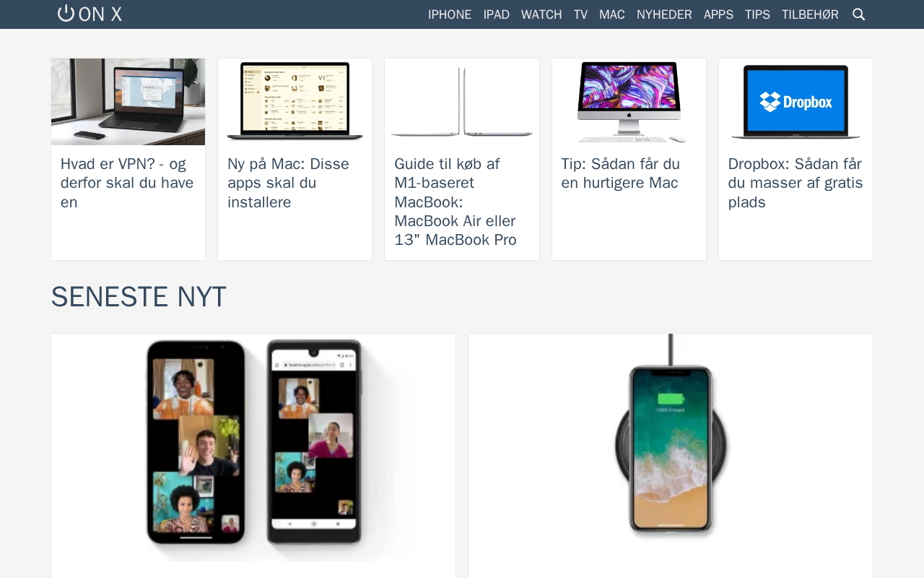Select the APPS menu item
This screenshot has height=578, width=924.
pyautogui.click(x=718, y=14)
